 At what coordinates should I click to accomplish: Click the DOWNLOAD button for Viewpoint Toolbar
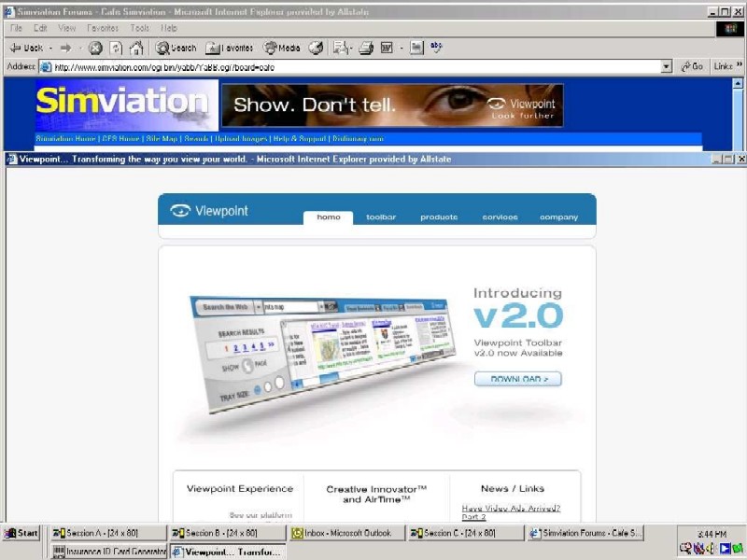point(517,379)
